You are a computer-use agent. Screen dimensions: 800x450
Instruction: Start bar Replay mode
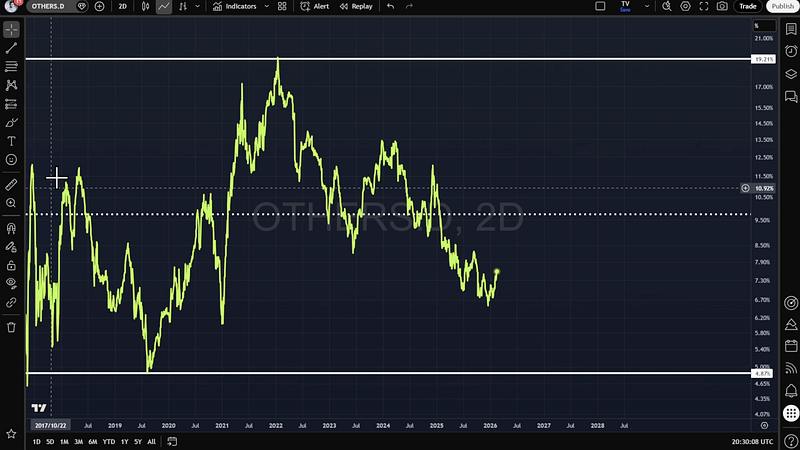[356, 6]
